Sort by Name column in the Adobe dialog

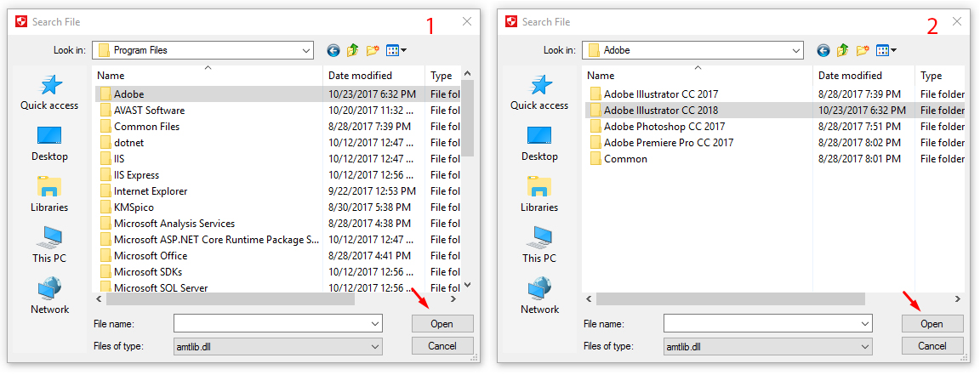tap(698, 76)
